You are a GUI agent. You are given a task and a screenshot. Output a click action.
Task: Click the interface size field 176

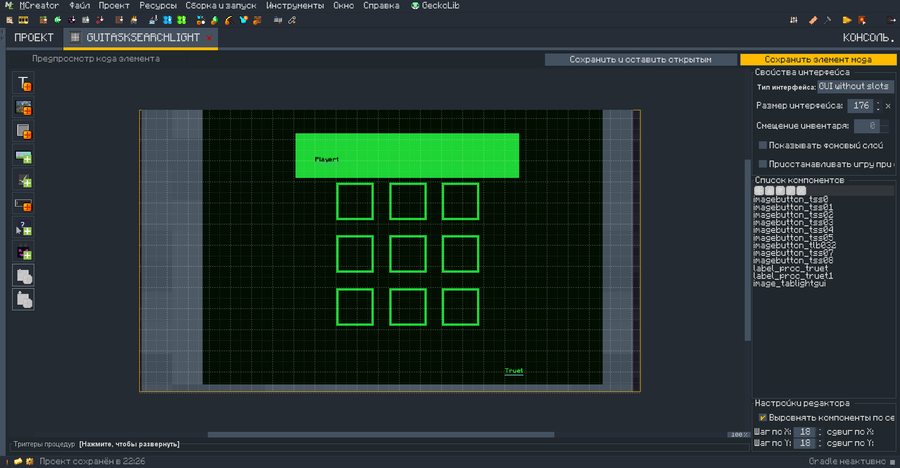[x=860, y=106]
